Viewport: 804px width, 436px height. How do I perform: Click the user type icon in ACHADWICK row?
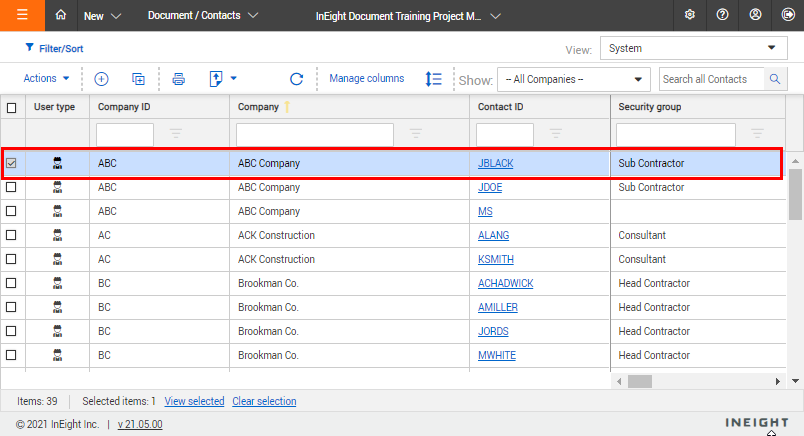[57, 283]
